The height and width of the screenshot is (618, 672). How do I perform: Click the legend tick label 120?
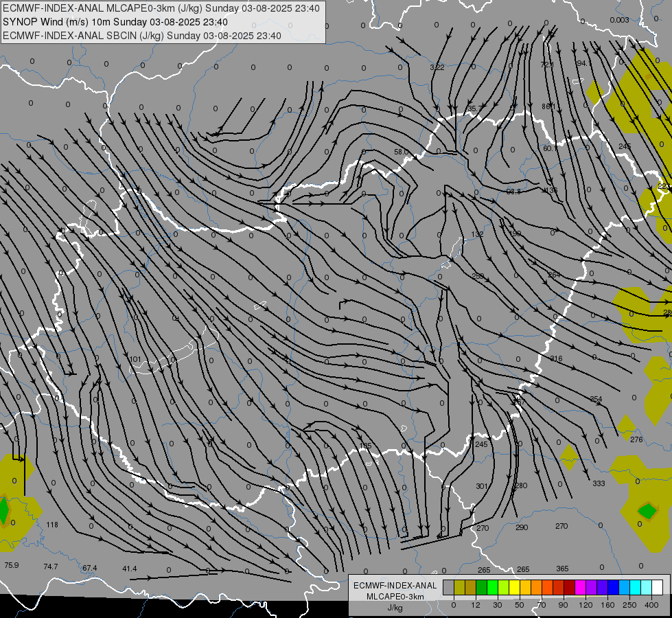pyautogui.click(x=586, y=605)
